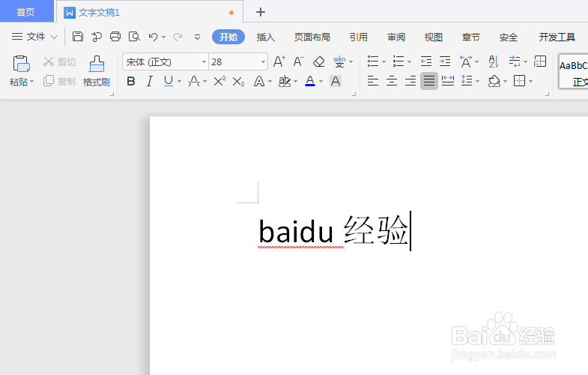
Task: Expand the Undo history dropdown arrow
Action: (x=163, y=37)
